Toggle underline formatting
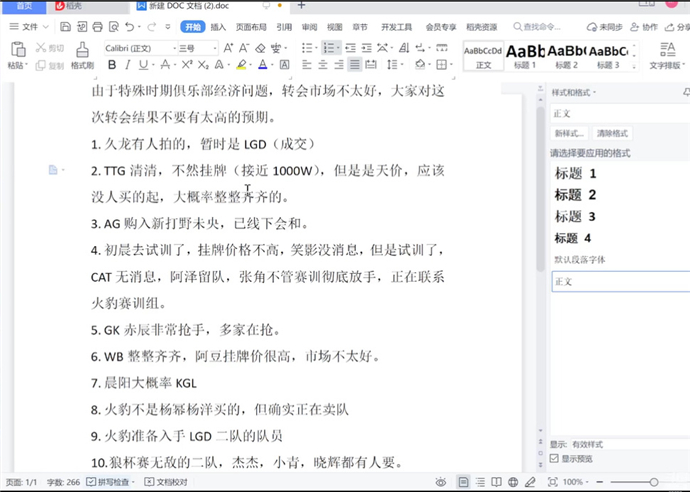 pyautogui.click(x=143, y=65)
